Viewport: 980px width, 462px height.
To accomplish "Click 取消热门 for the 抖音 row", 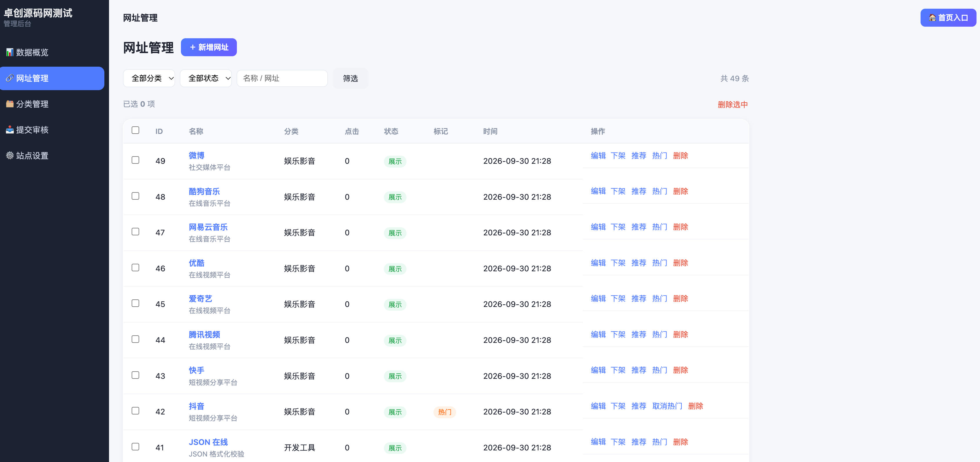I will tap(667, 406).
